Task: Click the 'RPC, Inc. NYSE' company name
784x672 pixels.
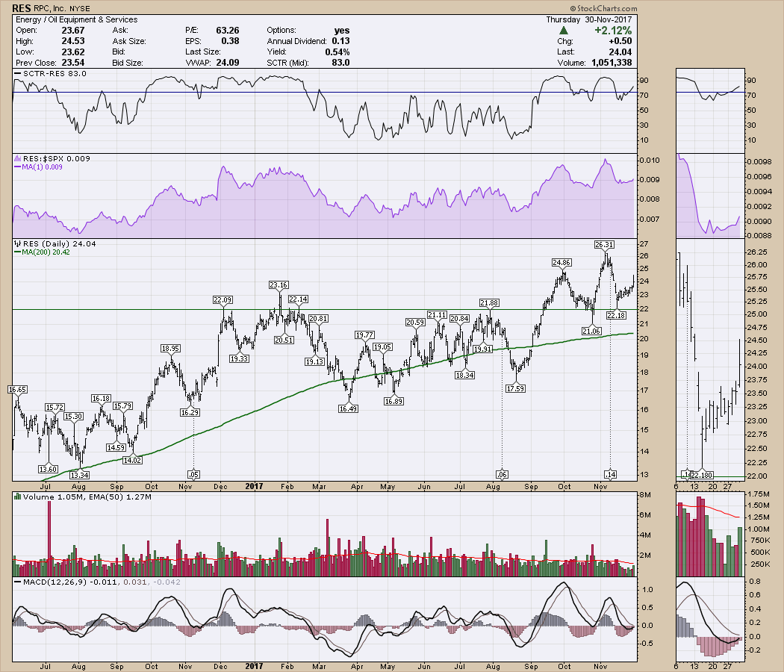Action: (x=62, y=8)
